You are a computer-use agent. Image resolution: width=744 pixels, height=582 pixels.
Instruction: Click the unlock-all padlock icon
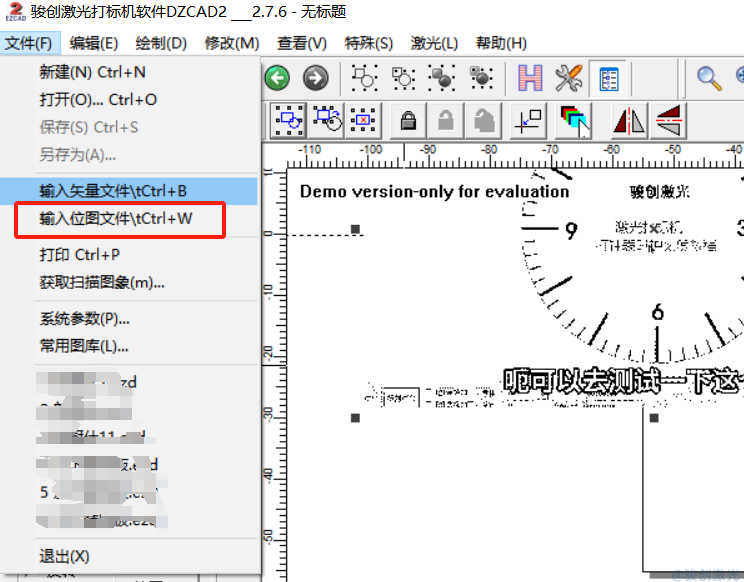pyautogui.click(x=484, y=120)
